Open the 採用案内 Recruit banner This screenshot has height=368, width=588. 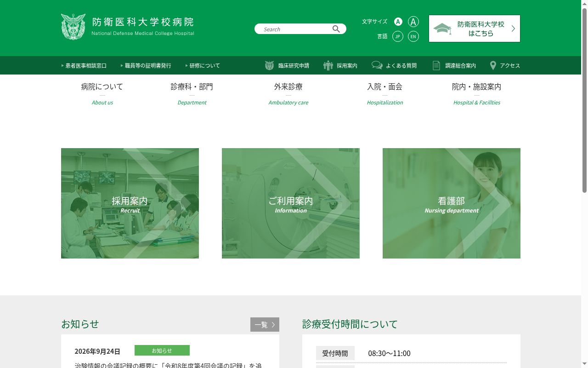[130, 203]
